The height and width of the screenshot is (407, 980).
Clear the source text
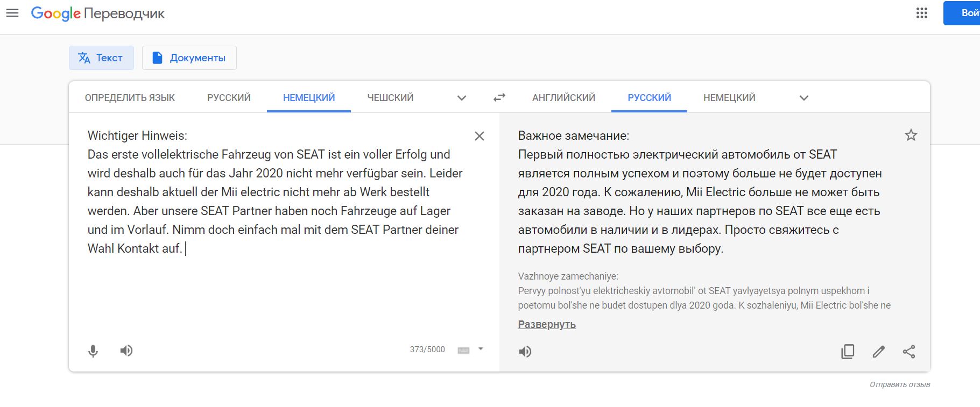(480, 136)
